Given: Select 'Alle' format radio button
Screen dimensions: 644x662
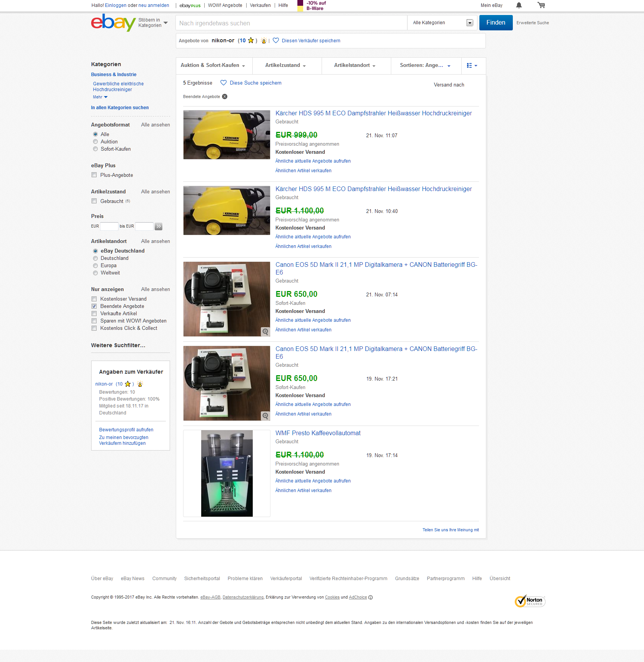Looking at the screenshot, I should [95, 134].
